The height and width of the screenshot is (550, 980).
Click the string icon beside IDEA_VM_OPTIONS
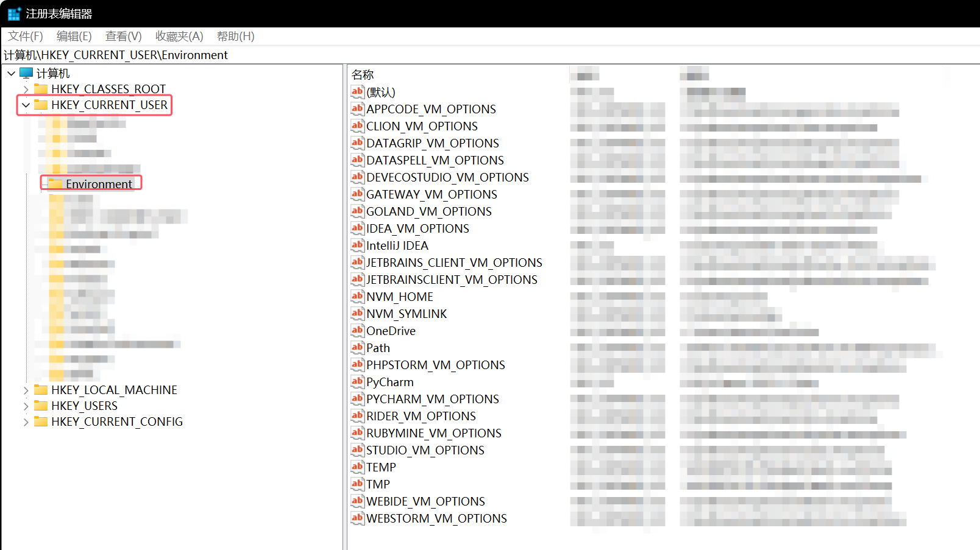click(358, 228)
